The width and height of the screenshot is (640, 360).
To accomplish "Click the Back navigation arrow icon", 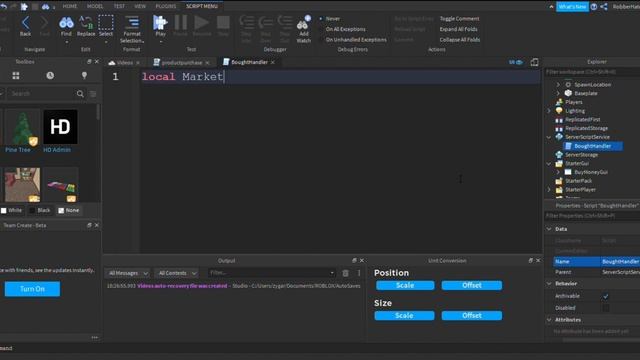I will (x=25, y=23).
